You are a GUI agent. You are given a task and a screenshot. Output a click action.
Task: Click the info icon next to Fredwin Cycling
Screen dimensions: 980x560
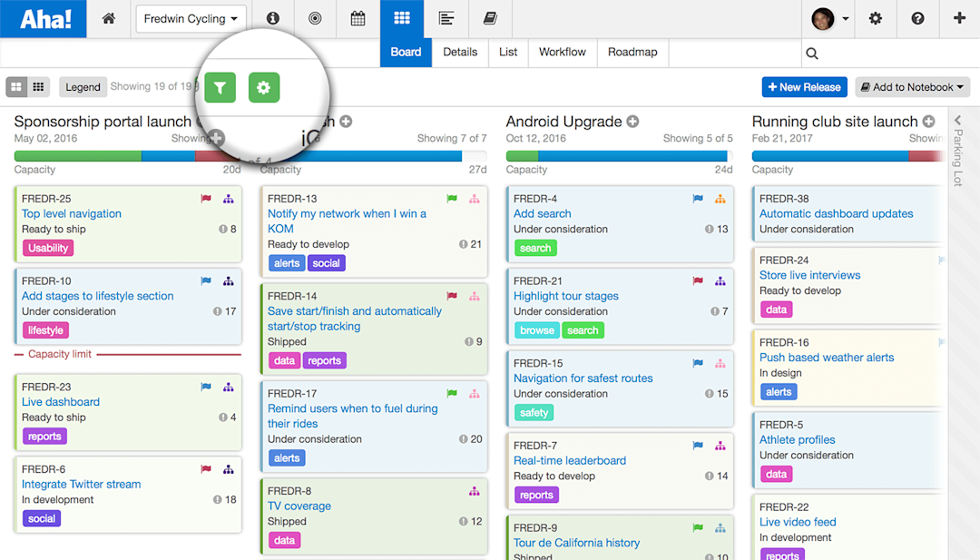coord(272,18)
